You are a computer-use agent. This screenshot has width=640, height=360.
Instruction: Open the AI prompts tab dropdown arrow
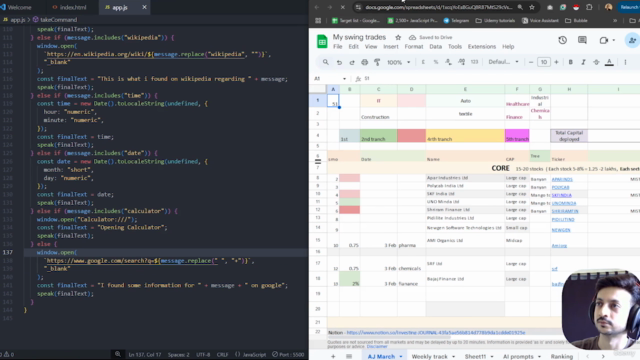click(x=539, y=357)
